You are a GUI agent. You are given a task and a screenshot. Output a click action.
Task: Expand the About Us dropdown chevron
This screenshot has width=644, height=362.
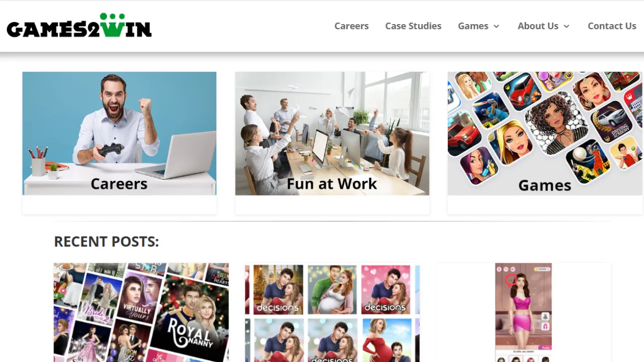coord(567,26)
